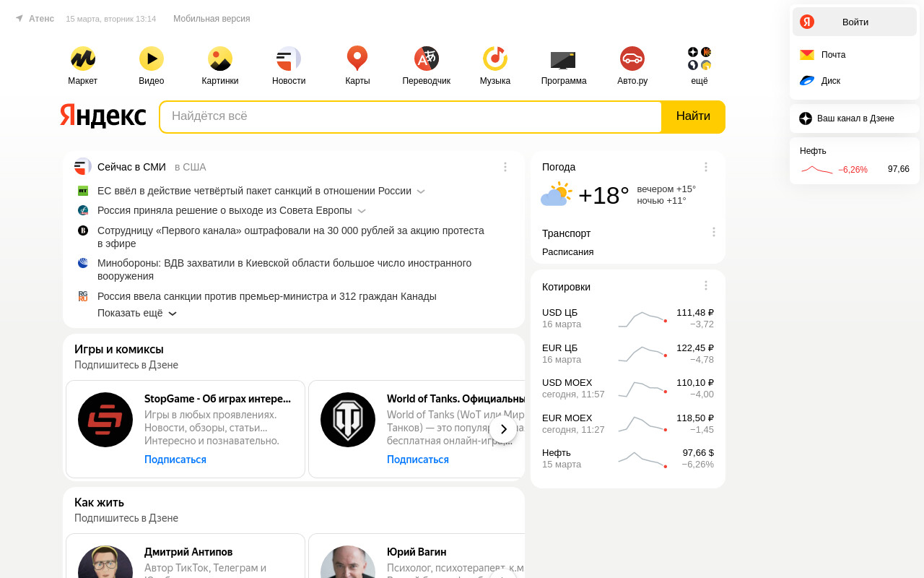Click the location arrow icon beside Атенс
Image resolution: width=924 pixels, height=578 pixels.
tap(19, 19)
